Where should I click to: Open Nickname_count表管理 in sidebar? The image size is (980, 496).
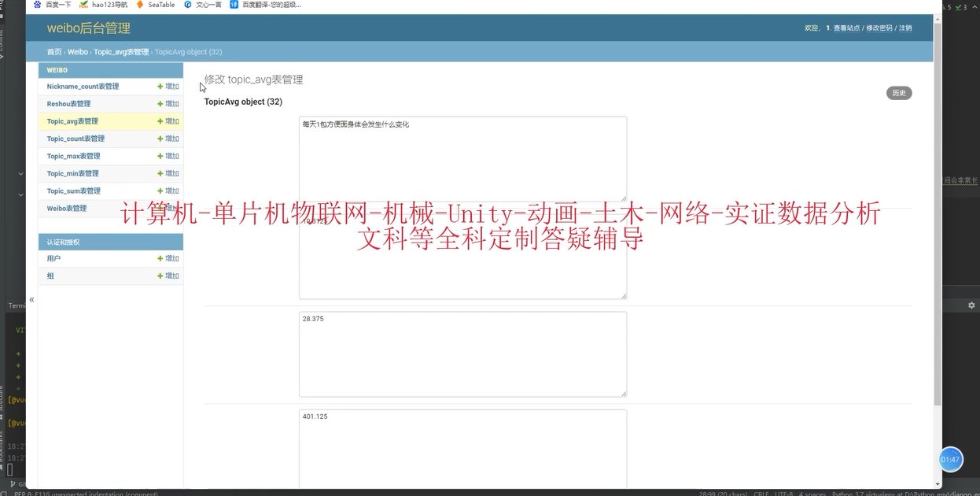coord(83,87)
